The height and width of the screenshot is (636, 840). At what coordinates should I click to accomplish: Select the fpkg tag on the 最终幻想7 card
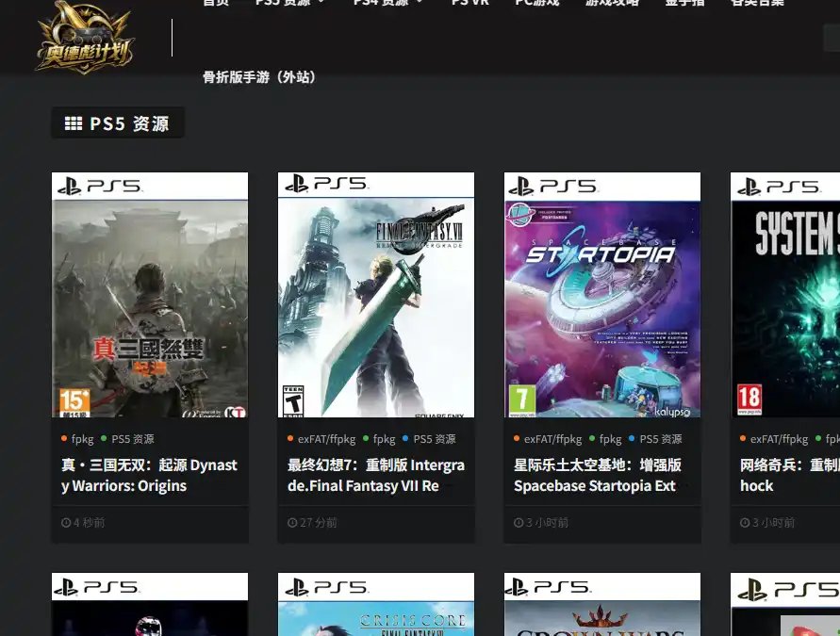(384, 439)
